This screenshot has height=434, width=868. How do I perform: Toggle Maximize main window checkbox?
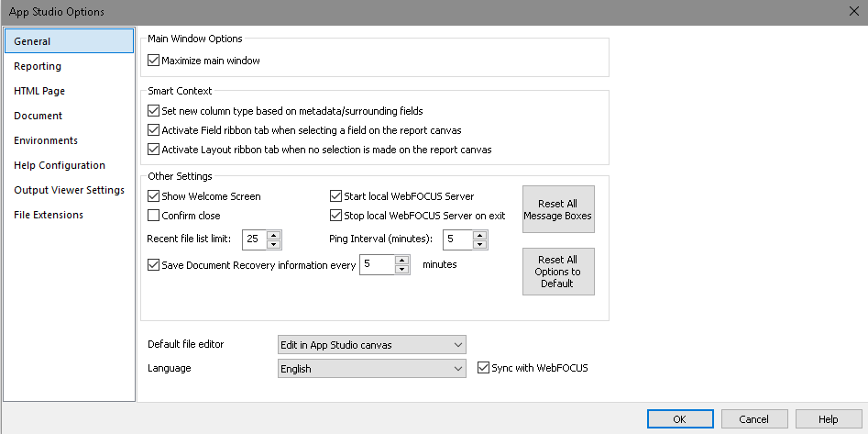tap(153, 61)
